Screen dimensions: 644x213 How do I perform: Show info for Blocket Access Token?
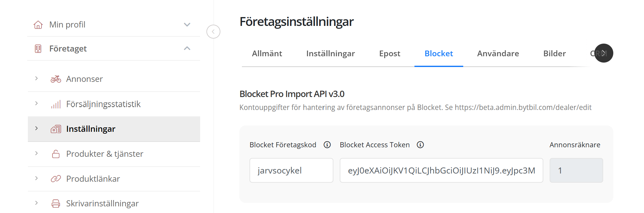click(420, 145)
